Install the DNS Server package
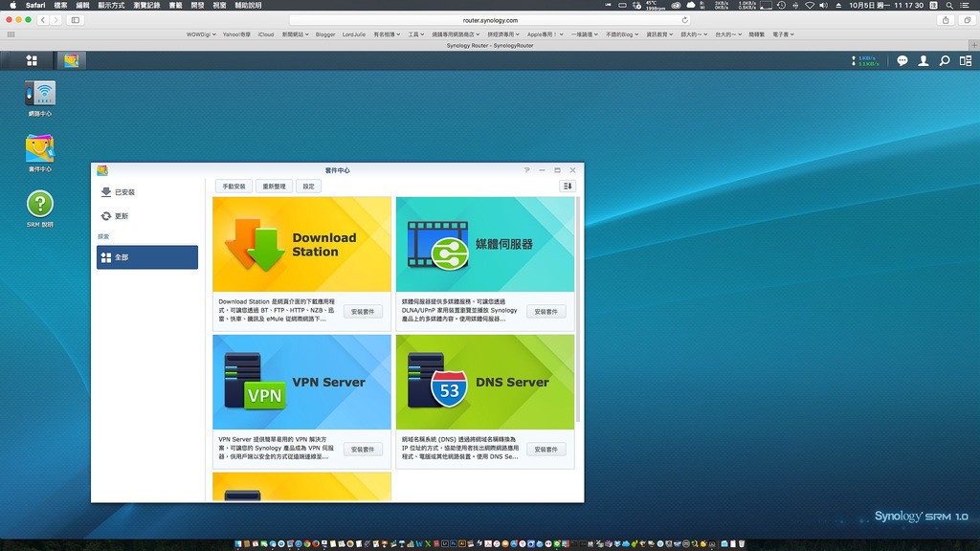The width and height of the screenshot is (980, 551). pyautogui.click(x=546, y=450)
